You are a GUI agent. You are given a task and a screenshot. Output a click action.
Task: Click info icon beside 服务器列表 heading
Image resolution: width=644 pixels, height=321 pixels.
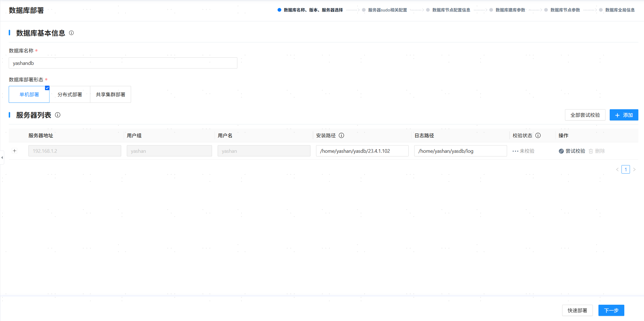point(58,115)
